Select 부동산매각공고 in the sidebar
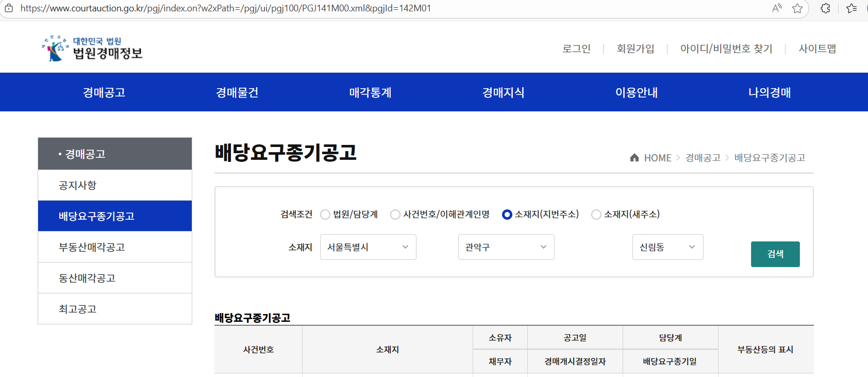Image resolution: width=868 pixels, height=377 pixels. pyautogui.click(x=115, y=247)
